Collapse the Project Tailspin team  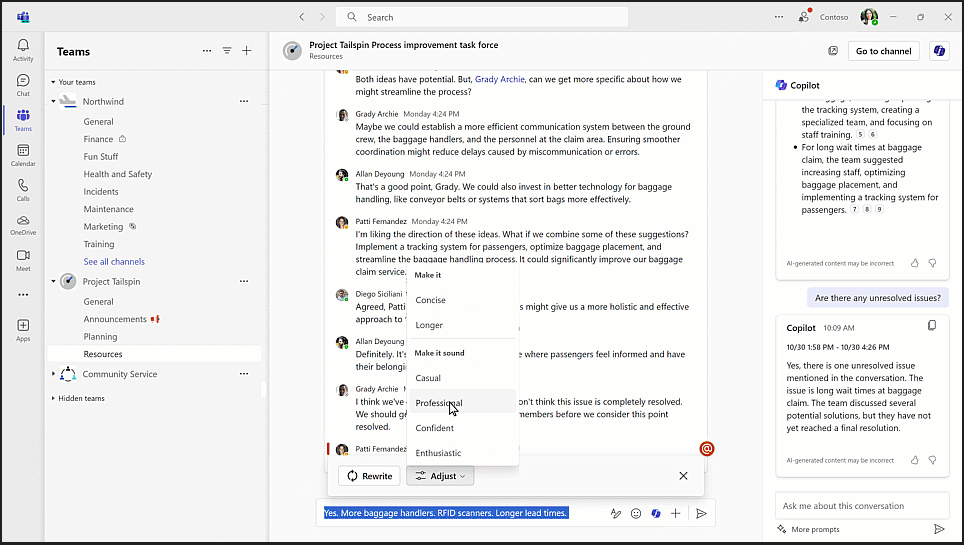[x=53, y=282]
